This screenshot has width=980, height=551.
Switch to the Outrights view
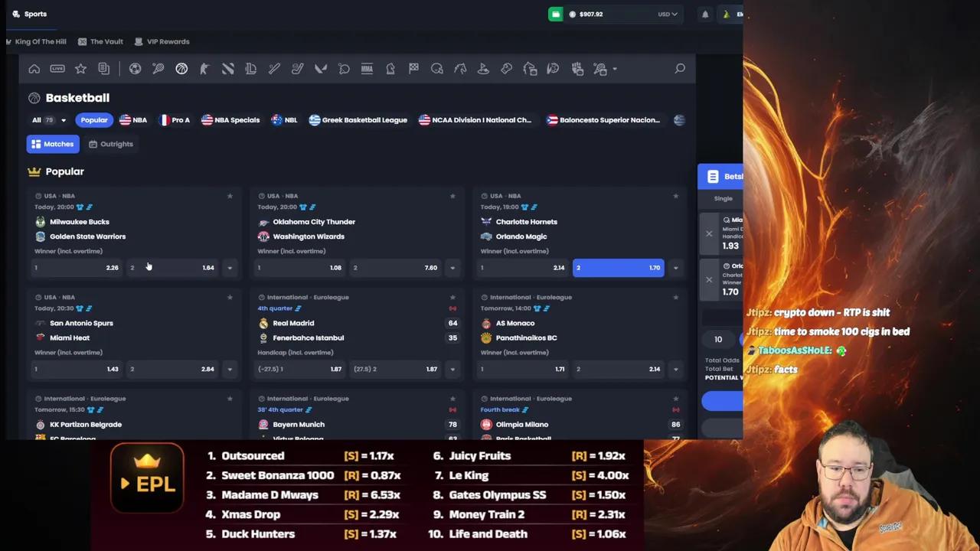(111, 144)
